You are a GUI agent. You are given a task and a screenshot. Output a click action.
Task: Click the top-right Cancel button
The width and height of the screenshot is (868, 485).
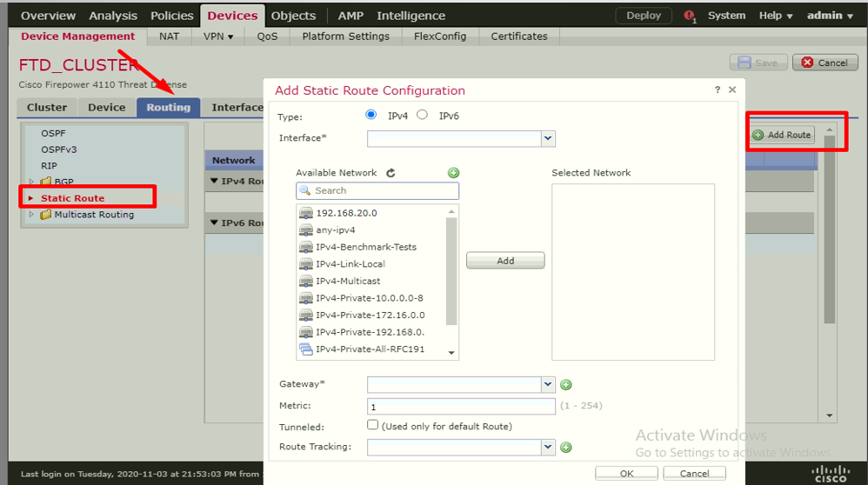pos(825,63)
